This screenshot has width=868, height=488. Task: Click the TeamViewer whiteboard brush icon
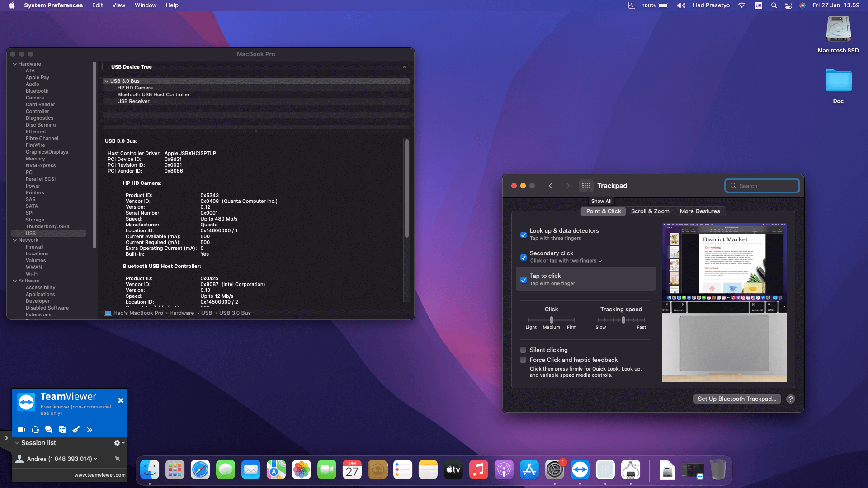pos(76,430)
